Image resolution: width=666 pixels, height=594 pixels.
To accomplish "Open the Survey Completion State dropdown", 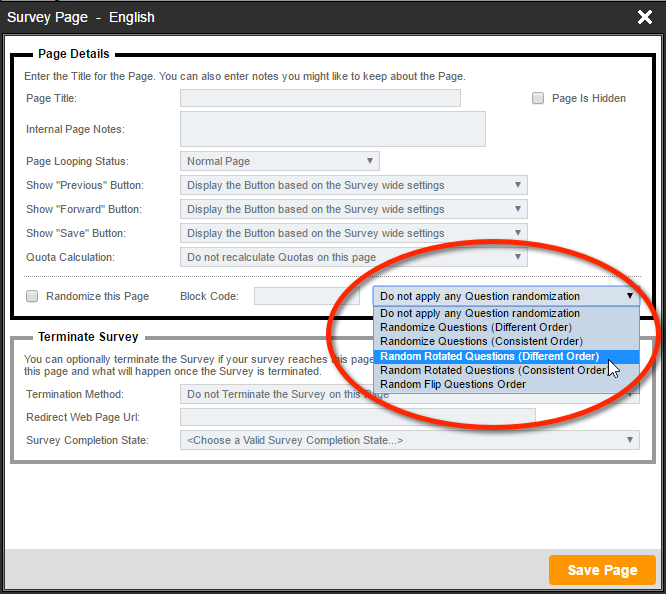I will (409, 440).
